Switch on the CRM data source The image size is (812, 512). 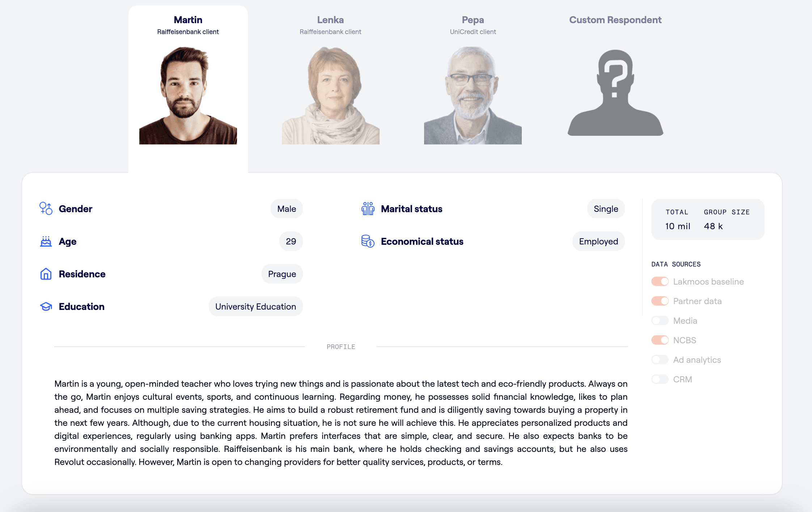click(x=660, y=379)
